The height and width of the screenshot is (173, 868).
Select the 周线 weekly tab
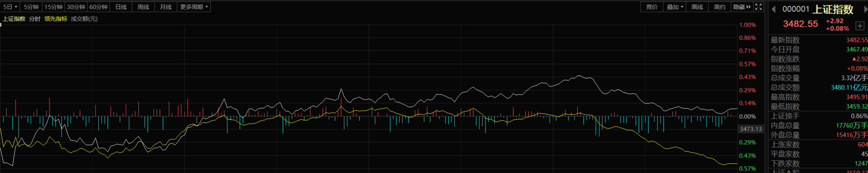coord(143,7)
